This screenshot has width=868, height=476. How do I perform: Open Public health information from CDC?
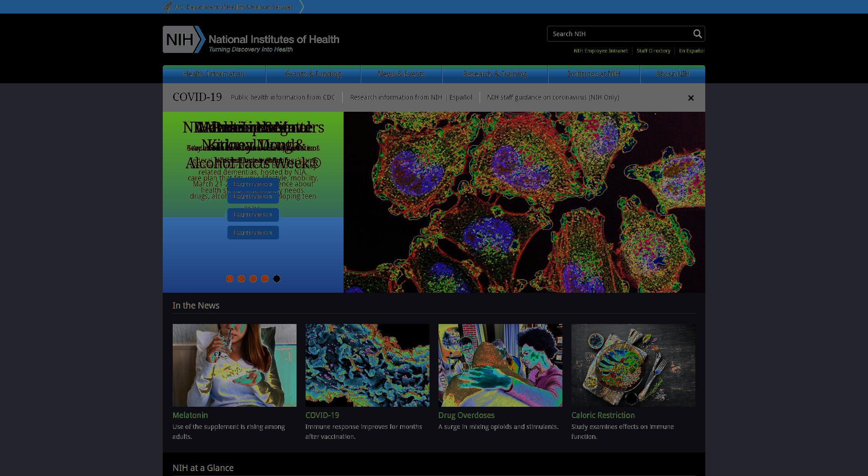283,97
